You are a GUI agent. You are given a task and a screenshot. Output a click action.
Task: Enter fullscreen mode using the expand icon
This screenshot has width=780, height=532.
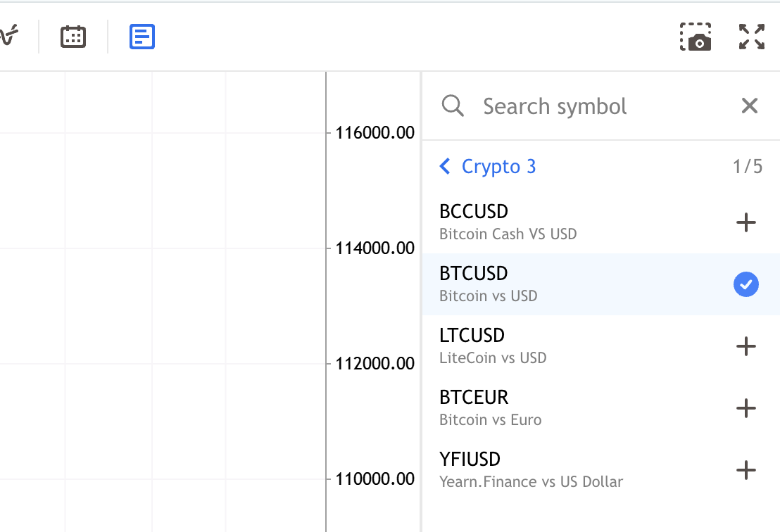coord(751,37)
